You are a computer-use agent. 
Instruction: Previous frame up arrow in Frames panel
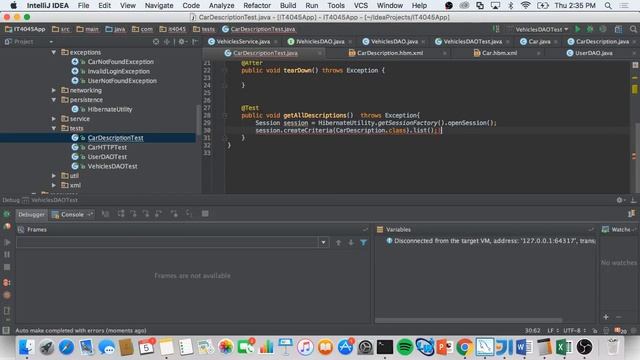coord(338,242)
